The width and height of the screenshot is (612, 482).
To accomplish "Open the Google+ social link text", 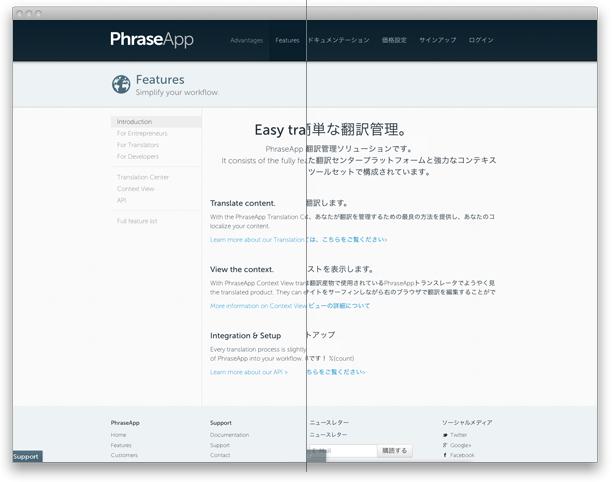I will 461,445.
